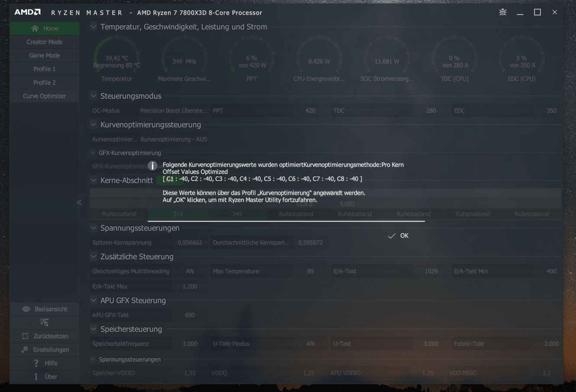Click the EDC value 350 field
Screen dimensions: 576x392
click(x=551, y=111)
